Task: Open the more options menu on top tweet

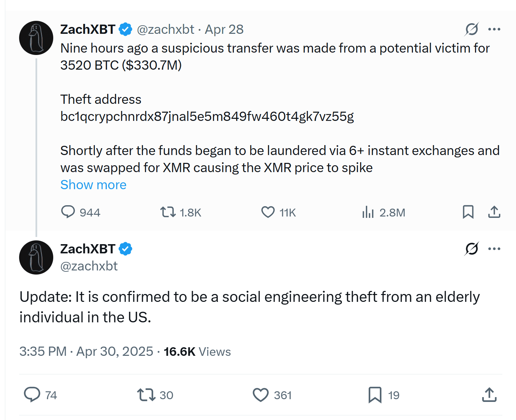Action: (494, 29)
